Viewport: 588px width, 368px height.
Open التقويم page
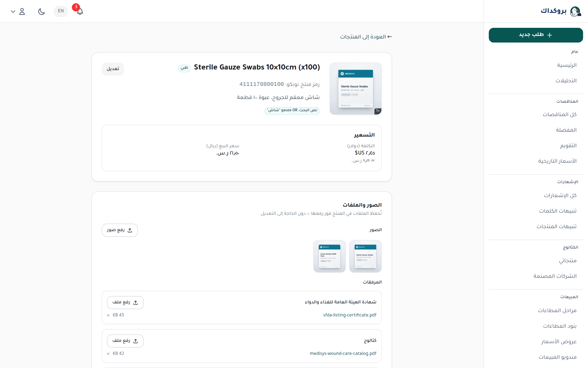[568, 146]
